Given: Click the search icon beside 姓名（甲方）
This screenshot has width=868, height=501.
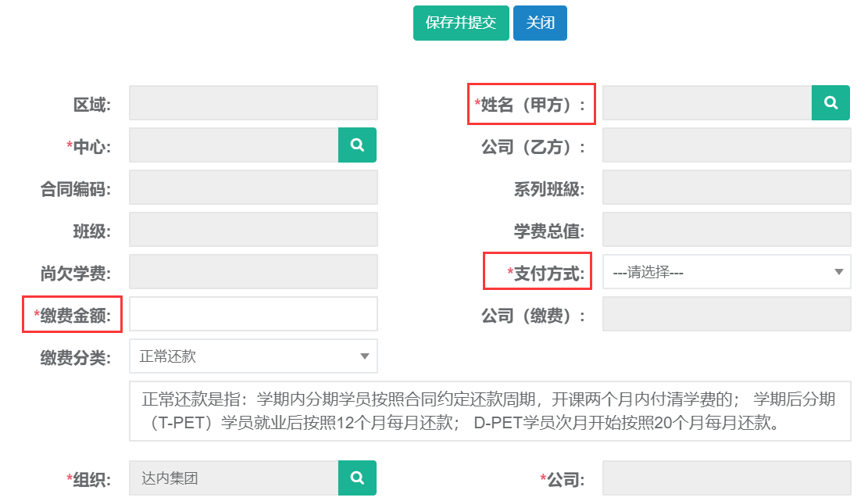Looking at the screenshot, I should [x=830, y=103].
